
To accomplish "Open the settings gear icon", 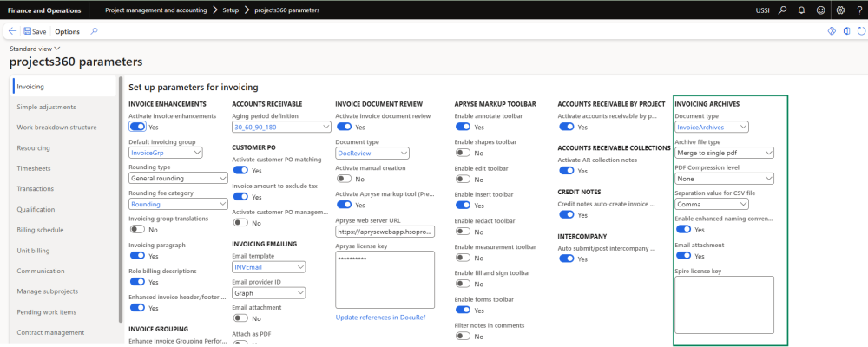I will coord(839,10).
